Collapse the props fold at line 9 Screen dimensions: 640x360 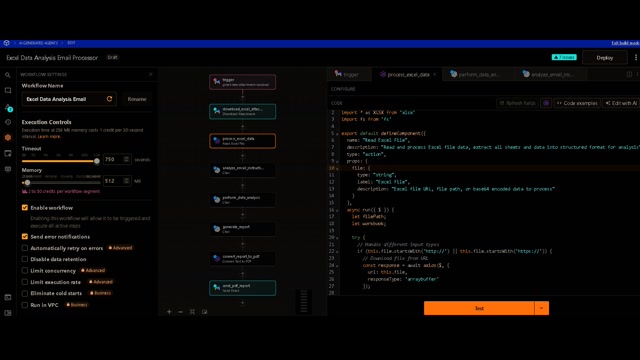pyautogui.click(x=337, y=161)
